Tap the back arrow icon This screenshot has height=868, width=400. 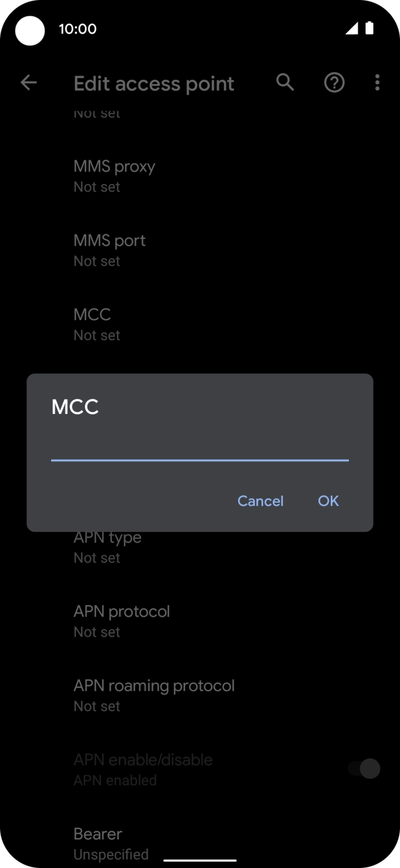pyautogui.click(x=28, y=83)
